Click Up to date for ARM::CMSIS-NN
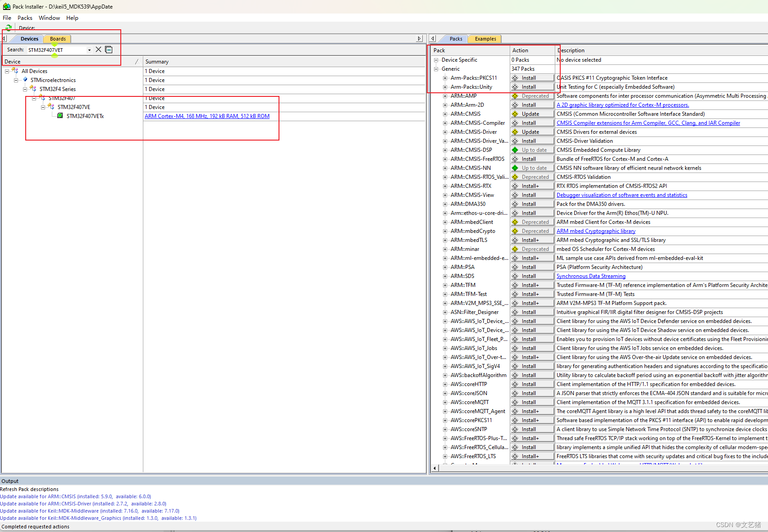The width and height of the screenshot is (768, 532). [x=532, y=168]
